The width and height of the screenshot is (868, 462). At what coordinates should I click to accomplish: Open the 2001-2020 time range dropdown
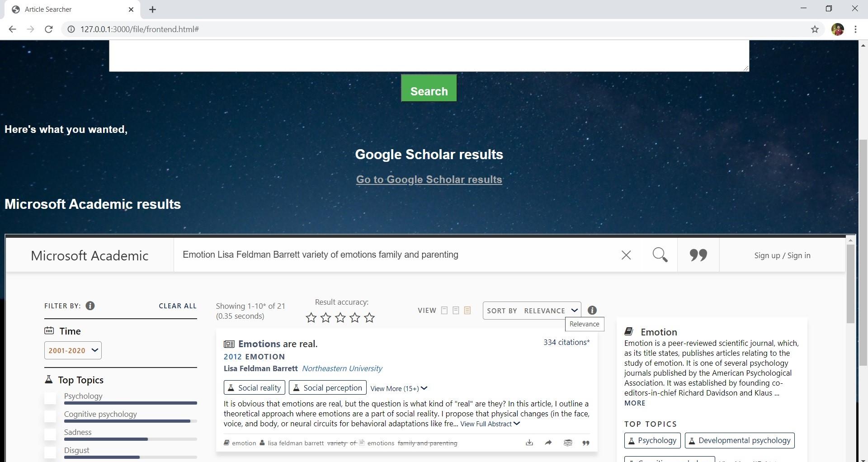point(73,350)
